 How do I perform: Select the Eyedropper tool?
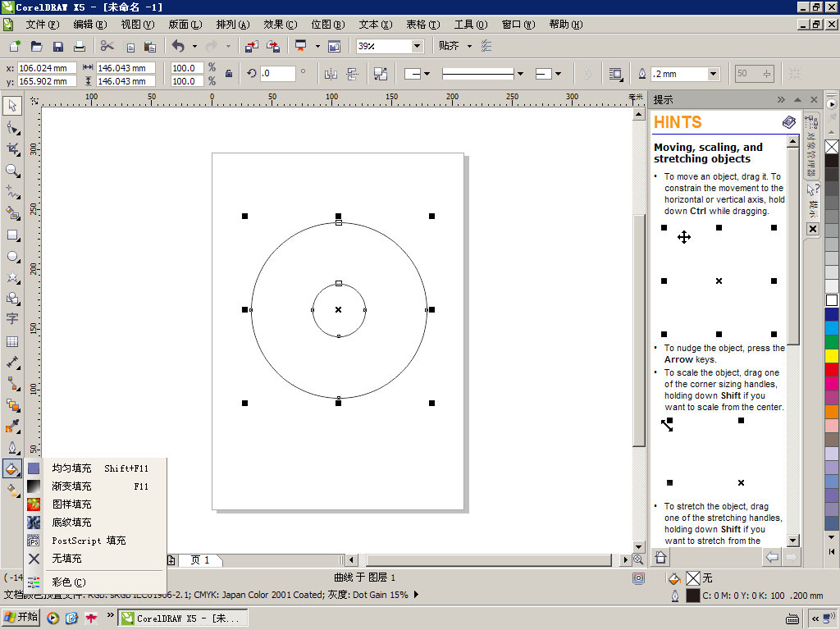12,427
